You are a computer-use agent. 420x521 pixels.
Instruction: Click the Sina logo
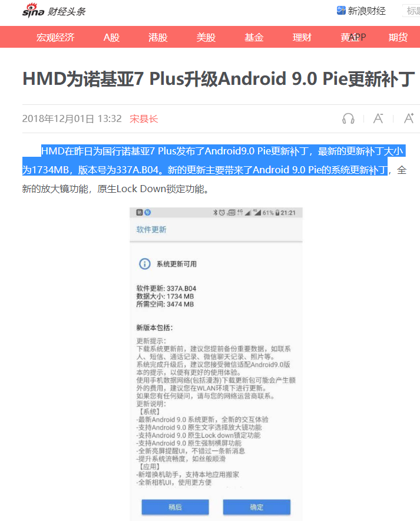point(33,10)
